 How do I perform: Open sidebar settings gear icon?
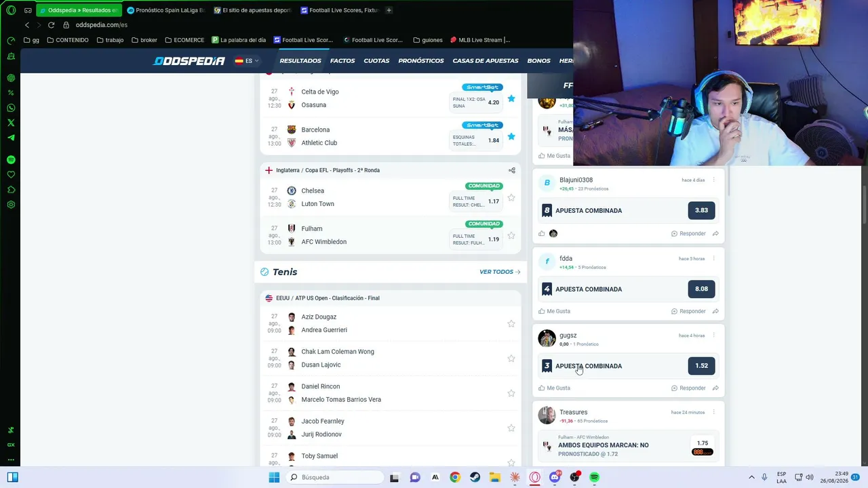11,205
